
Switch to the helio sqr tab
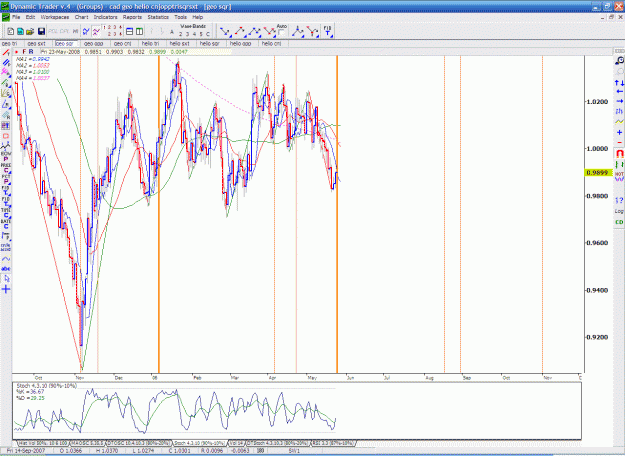210,43
